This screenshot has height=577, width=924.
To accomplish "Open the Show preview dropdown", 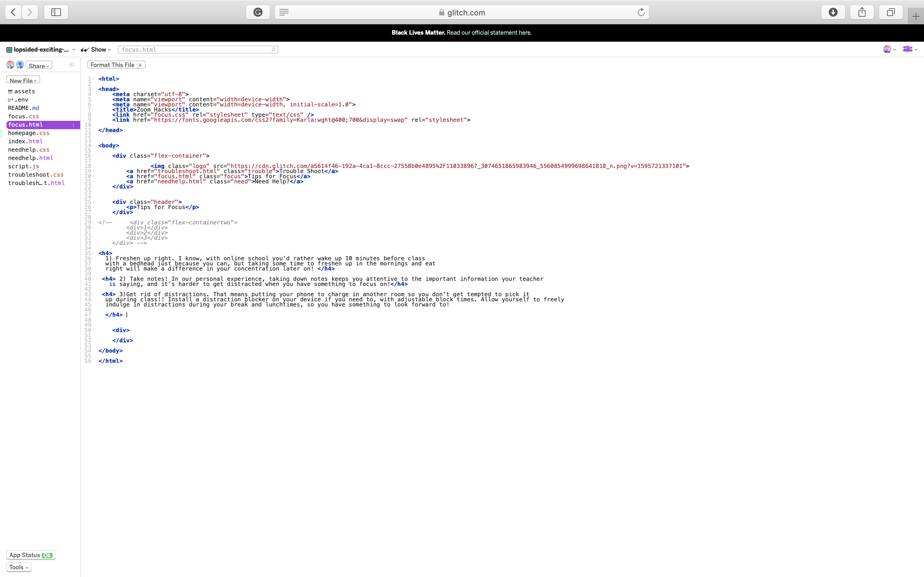I will pos(97,50).
